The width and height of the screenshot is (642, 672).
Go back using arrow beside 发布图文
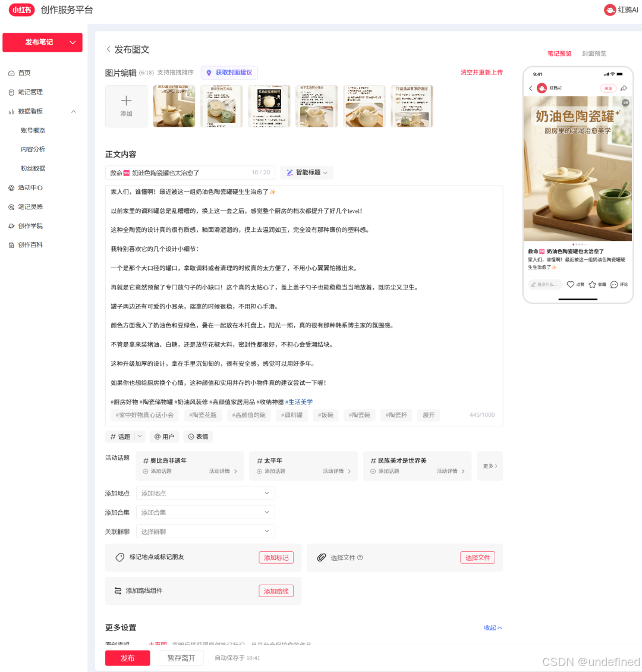[x=108, y=49]
